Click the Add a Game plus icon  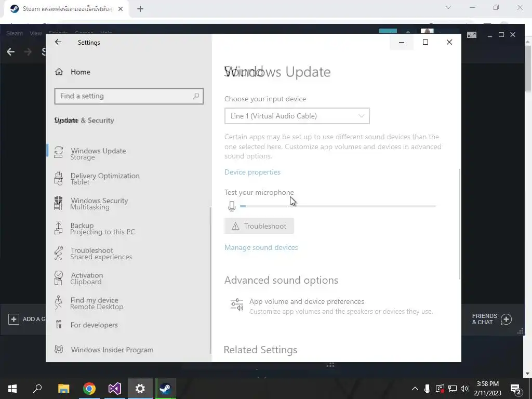tap(14, 320)
